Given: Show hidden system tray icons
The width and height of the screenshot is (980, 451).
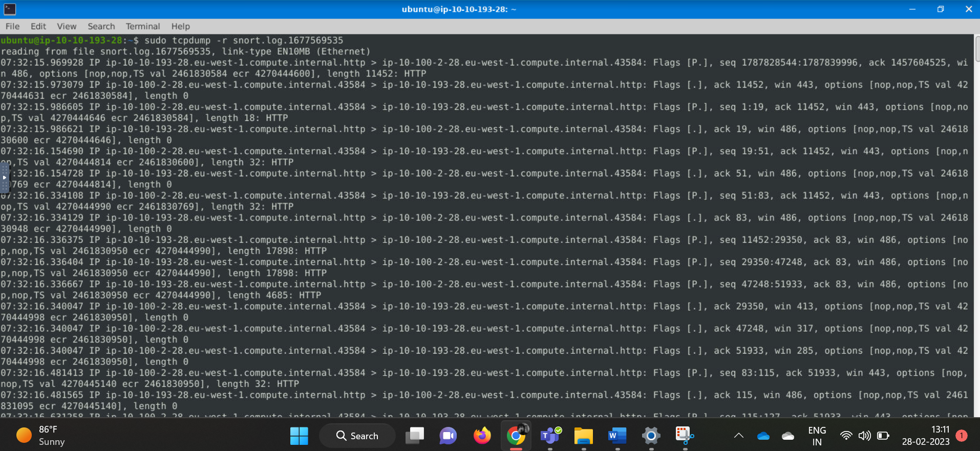Looking at the screenshot, I should click(x=738, y=436).
